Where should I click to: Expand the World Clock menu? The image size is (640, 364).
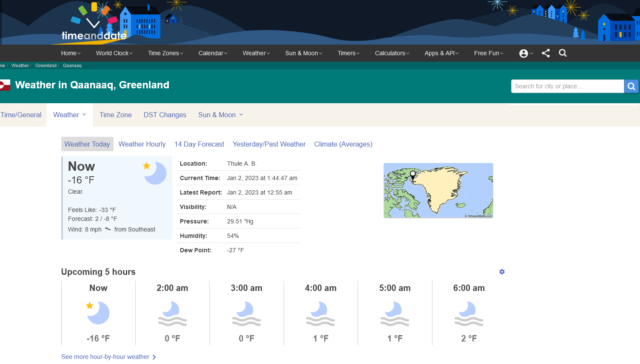click(114, 53)
